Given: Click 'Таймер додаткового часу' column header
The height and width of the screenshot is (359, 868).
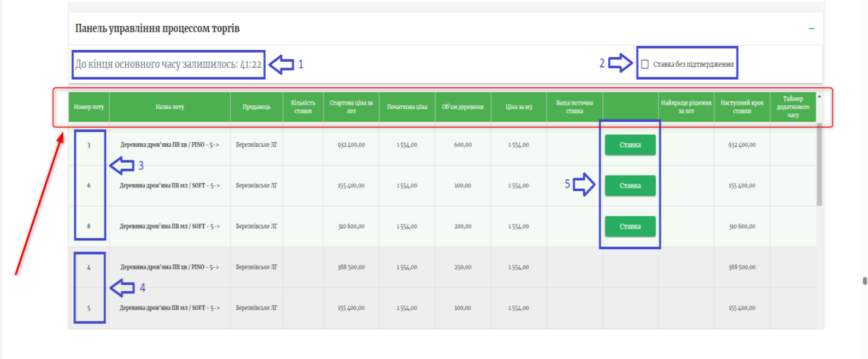Looking at the screenshot, I should pyautogui.click(x=793, y=107).
